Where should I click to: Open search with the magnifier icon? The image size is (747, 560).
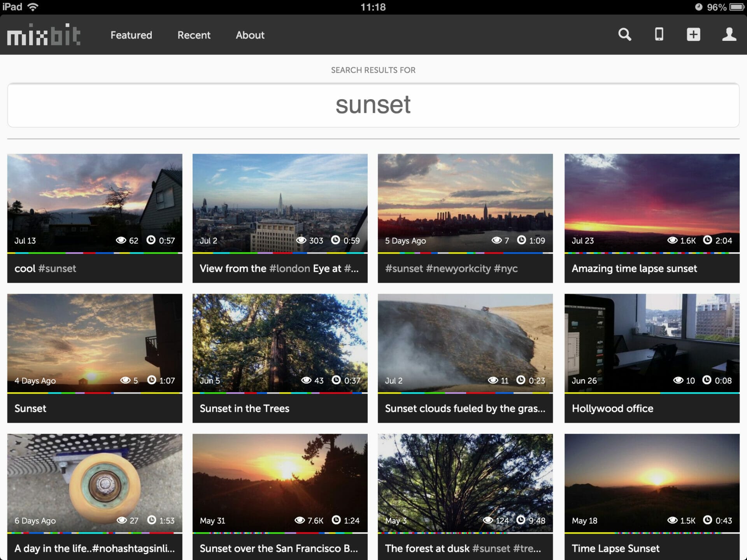[624, 35]
